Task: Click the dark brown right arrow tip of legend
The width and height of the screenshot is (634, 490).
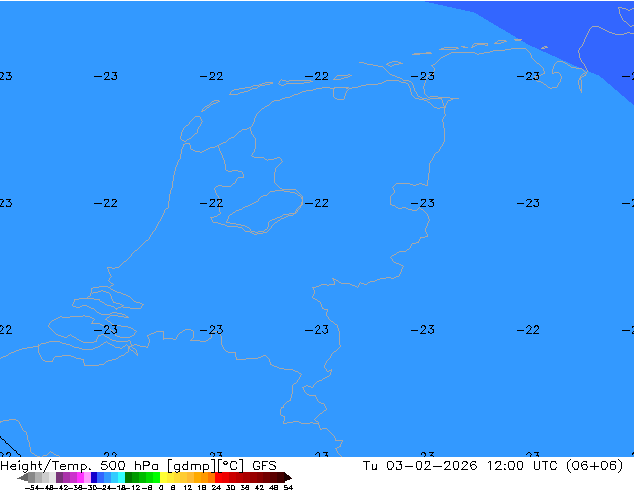Action: [288, 478]
